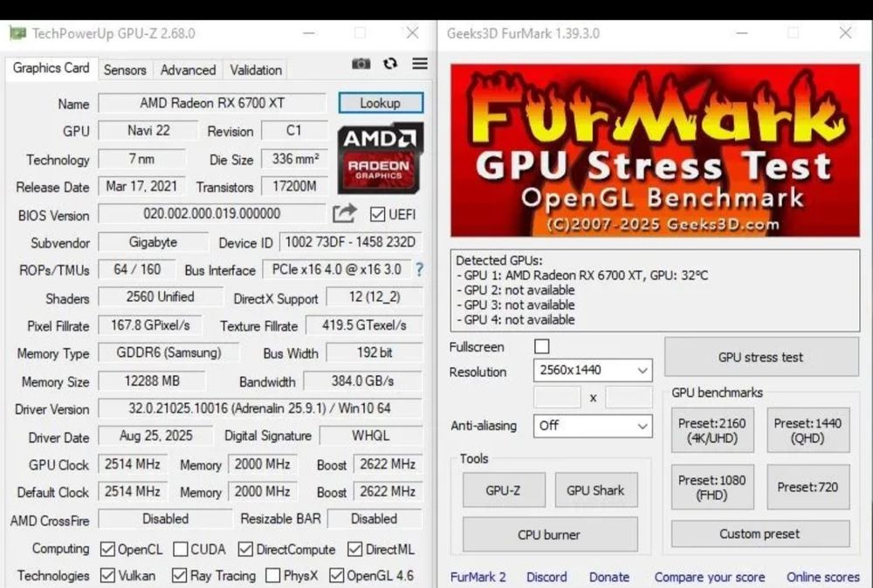Open the Discord link

pyautogui.click(x=546, y=578)
